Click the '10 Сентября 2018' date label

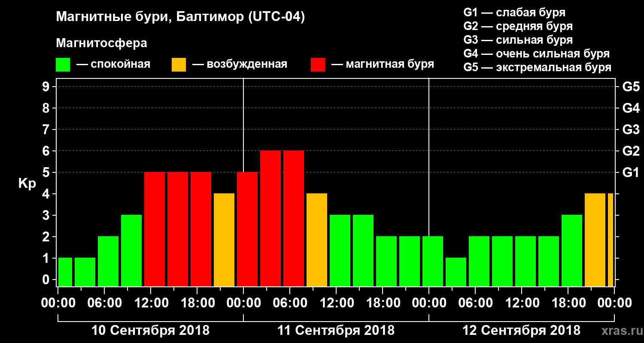coord(151,331)
